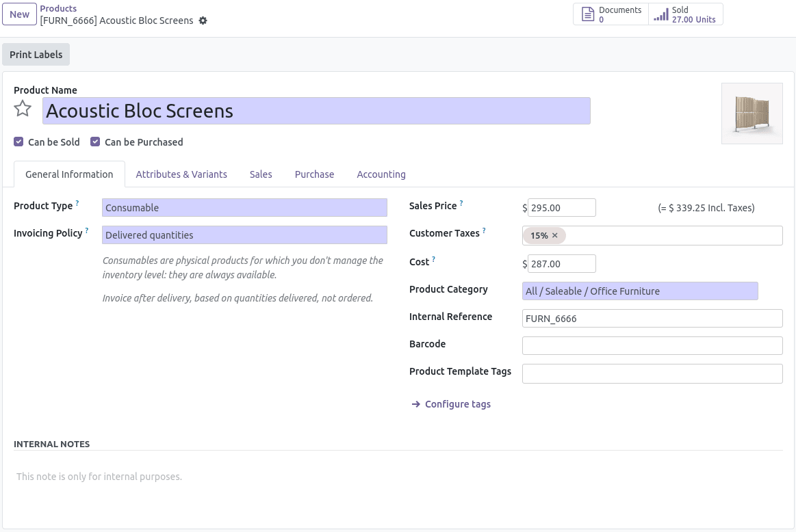The height and width of the screenshot is (532, 796).
Task: Show the Product Type help icon
Action: click(x=77, y=203)
